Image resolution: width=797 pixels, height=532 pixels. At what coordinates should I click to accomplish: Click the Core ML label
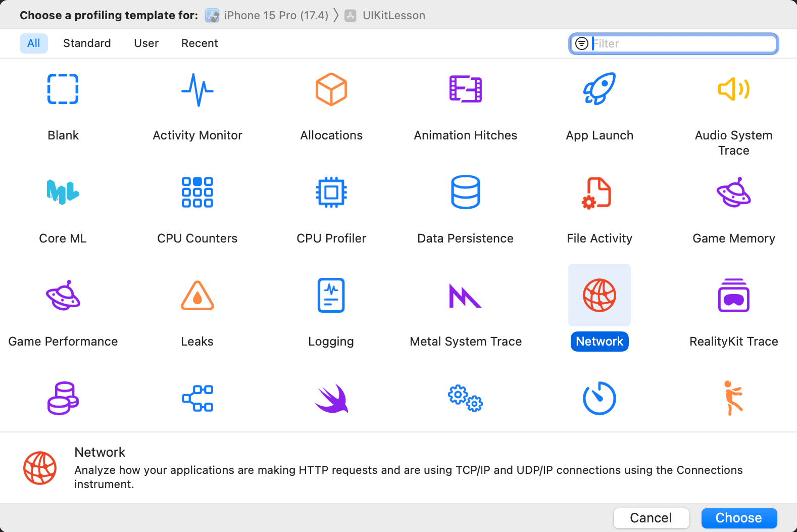click(63, 238)
